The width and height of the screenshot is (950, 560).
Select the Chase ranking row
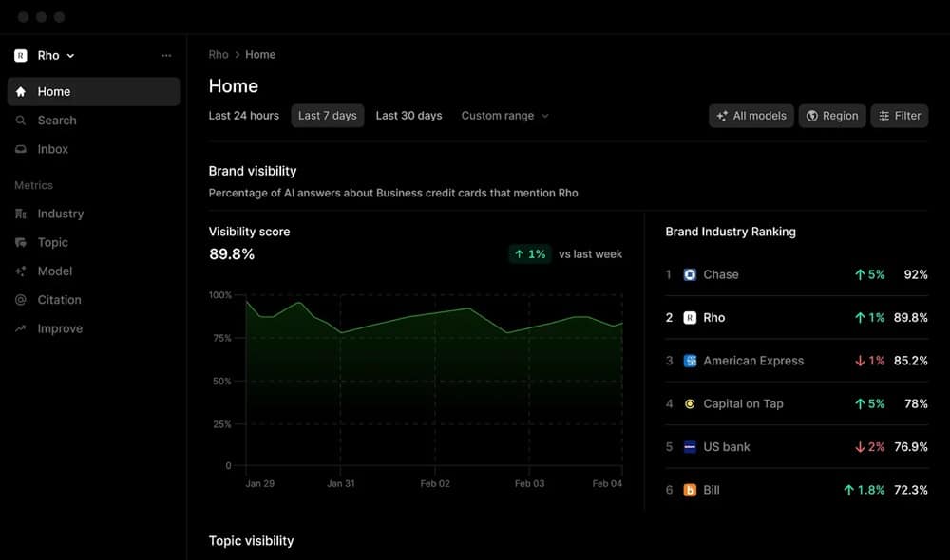click(796, 275)
